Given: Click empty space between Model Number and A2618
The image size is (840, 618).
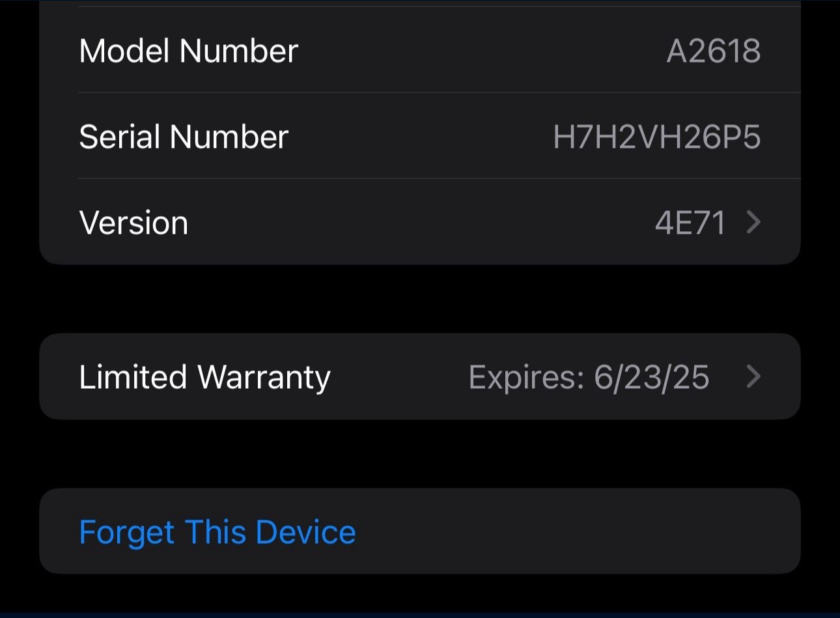Looking at the screenshot, I should [482, 51].
